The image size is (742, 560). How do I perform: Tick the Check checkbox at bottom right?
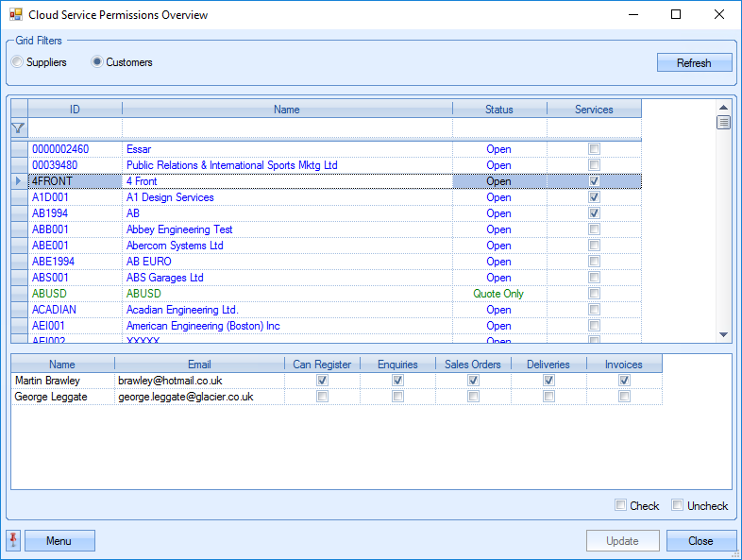[620, 505]
